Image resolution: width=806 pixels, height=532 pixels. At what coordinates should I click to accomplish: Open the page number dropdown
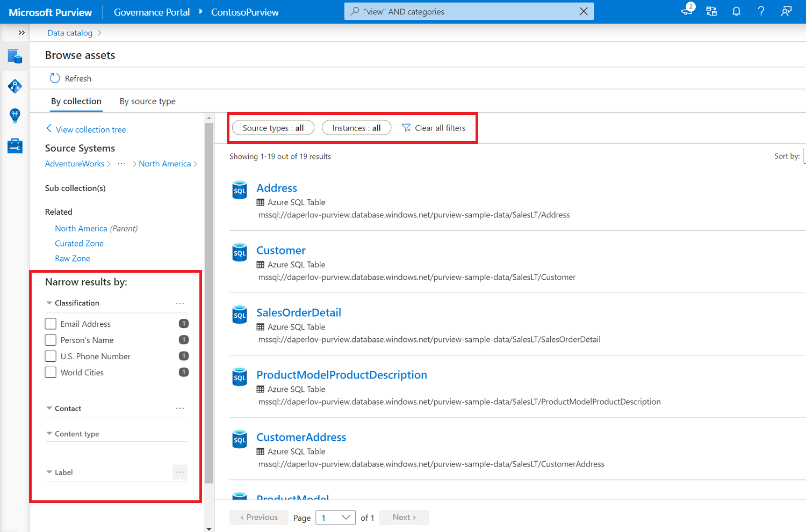335,518
